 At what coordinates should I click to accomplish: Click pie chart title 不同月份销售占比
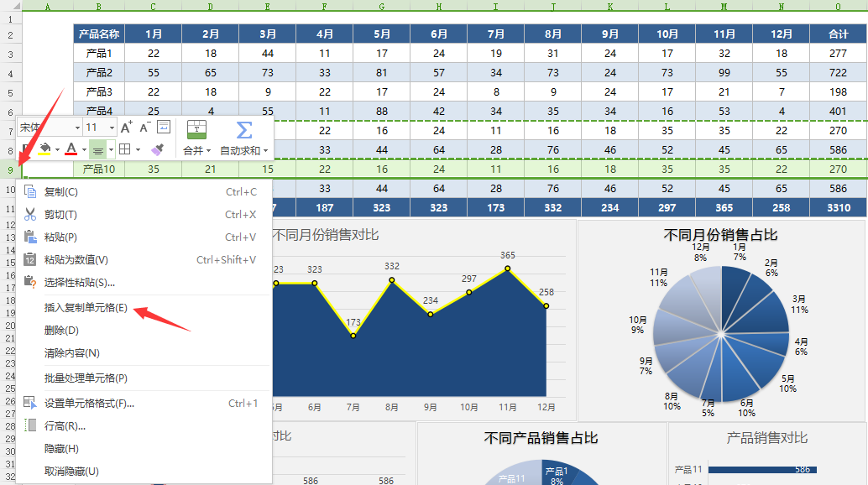(720, 235)
